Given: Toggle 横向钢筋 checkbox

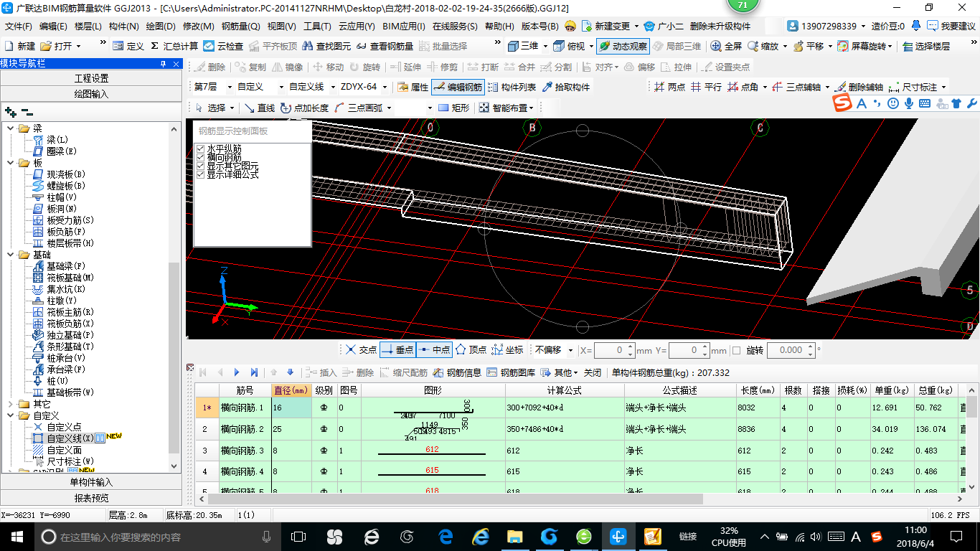Looking at the screenshot, I should (200, 157).
